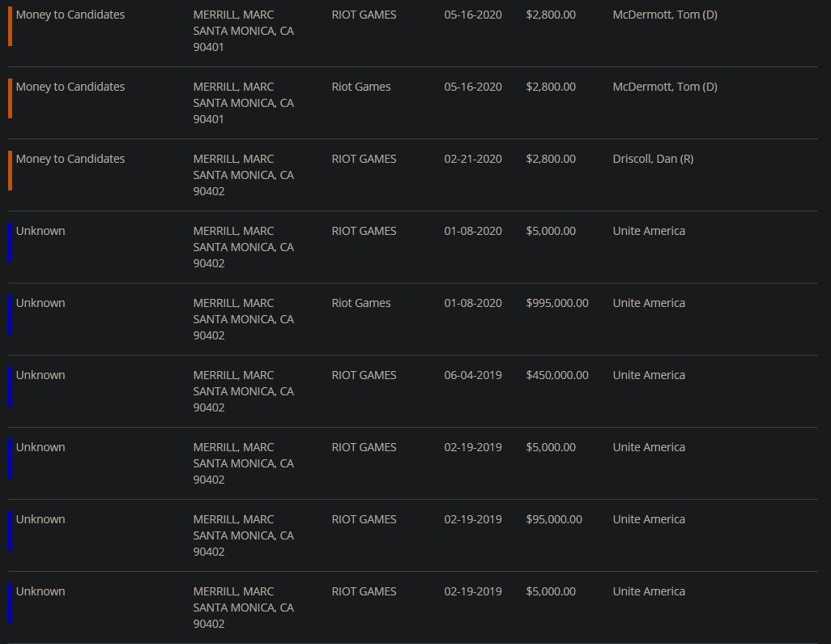Click MERRILL, MARC contributor in the 06-04-2019 row

[x=233, y=375]
